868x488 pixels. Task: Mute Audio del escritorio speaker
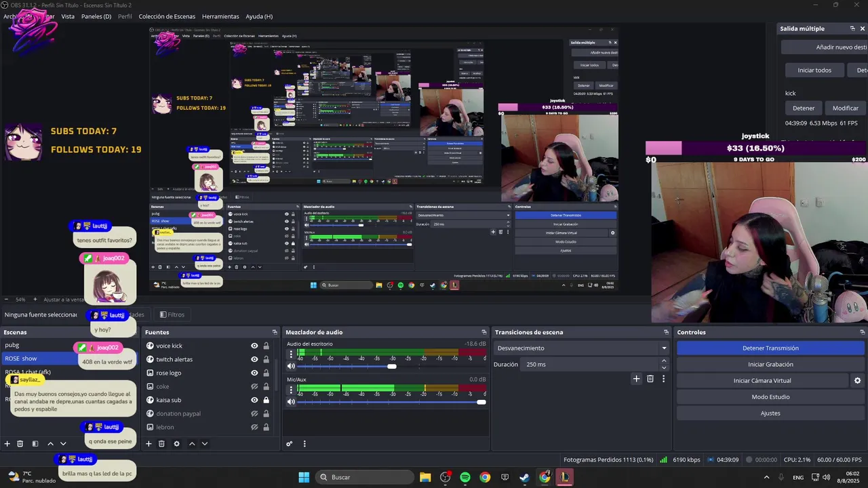coord(291,367)
